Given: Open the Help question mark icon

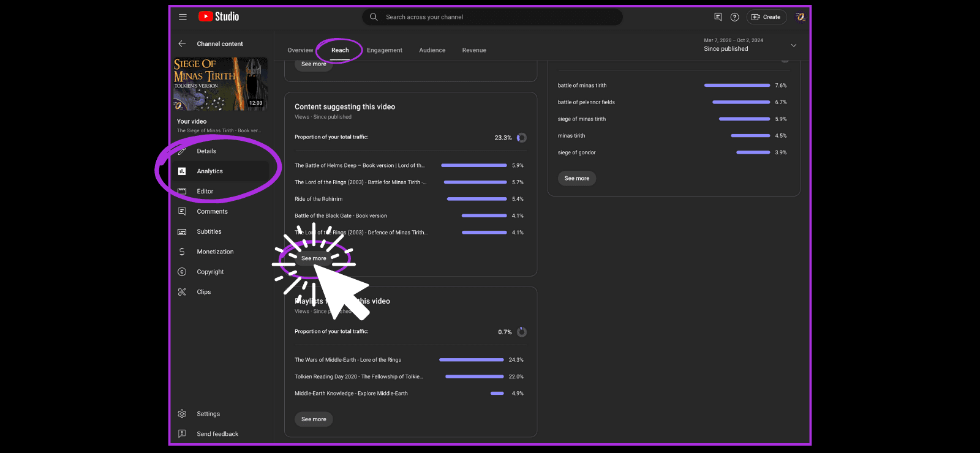Looking at the screenshot, I should point(735,17).
